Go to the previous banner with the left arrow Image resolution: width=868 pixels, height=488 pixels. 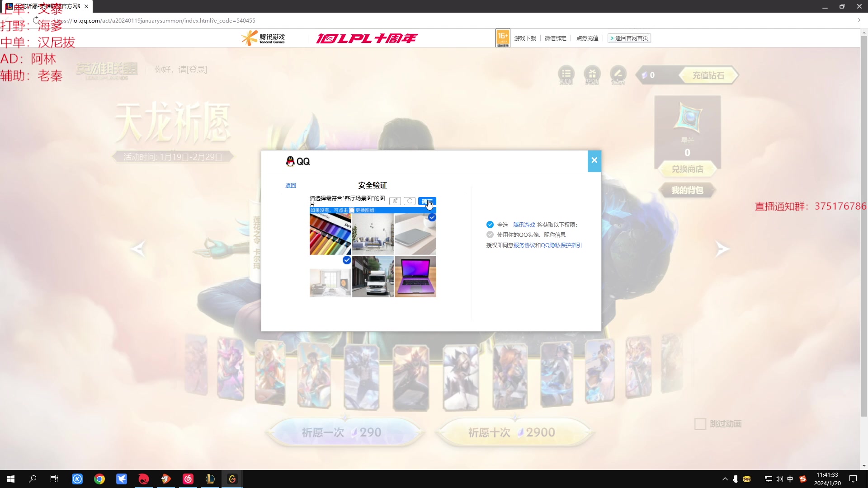138,249
